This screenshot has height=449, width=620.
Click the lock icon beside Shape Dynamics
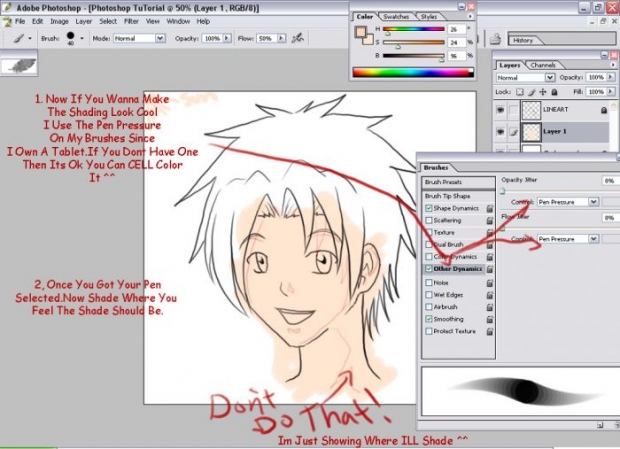tap(490, 209)
